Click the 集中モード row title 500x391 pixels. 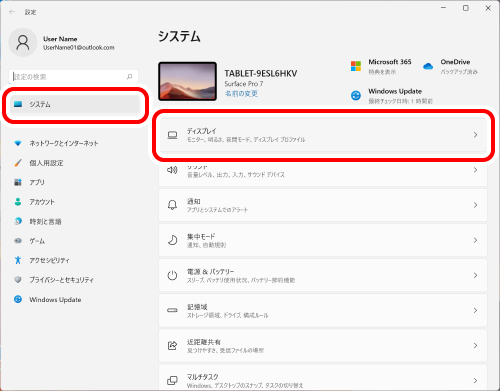(201, 236)
